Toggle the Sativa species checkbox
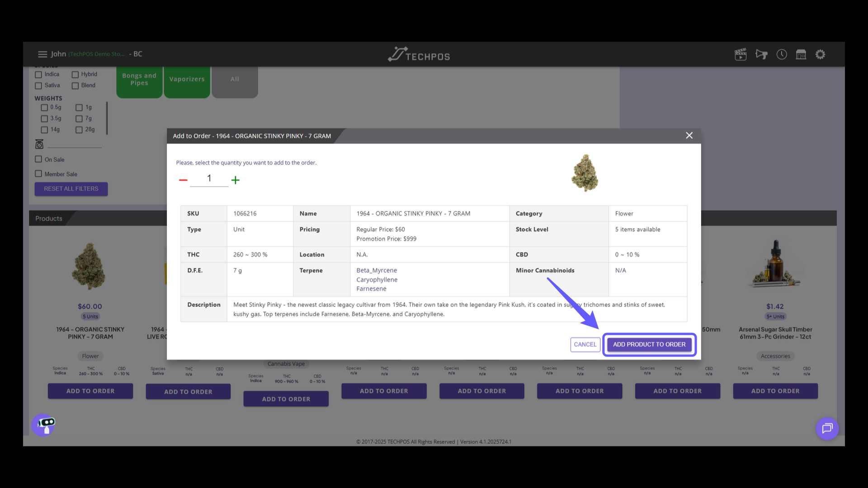 (x=38, y=85)
